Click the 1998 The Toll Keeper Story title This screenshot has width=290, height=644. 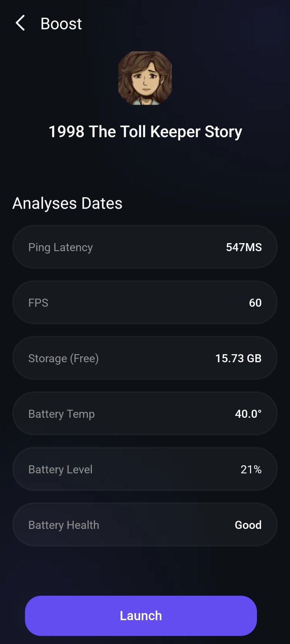tap(145, 132)
